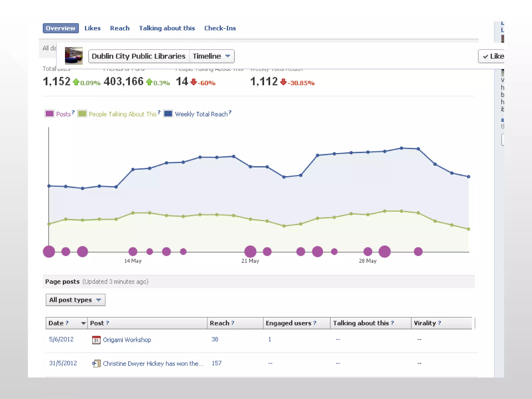This screenshot has width=532, height=399.
Task: Click the help icon beside Weekly Total Reach legend
Action: pyautogui.click(x=230, y=112)
